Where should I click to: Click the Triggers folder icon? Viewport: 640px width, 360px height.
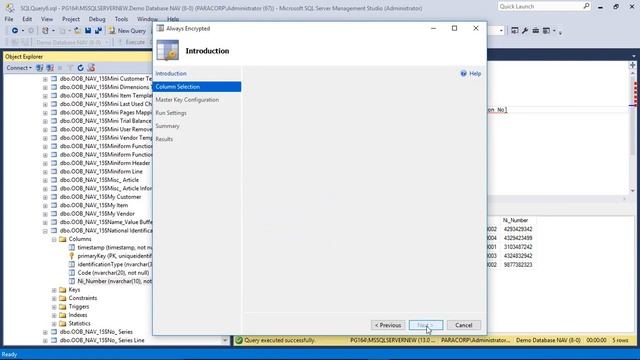click(x=62, y=307)
